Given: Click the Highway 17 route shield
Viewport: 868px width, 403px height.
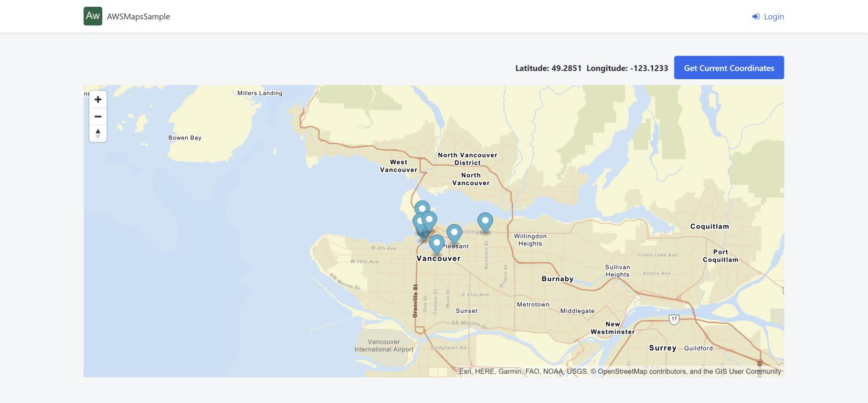Looking at the screenshot, I should point(674,319).
